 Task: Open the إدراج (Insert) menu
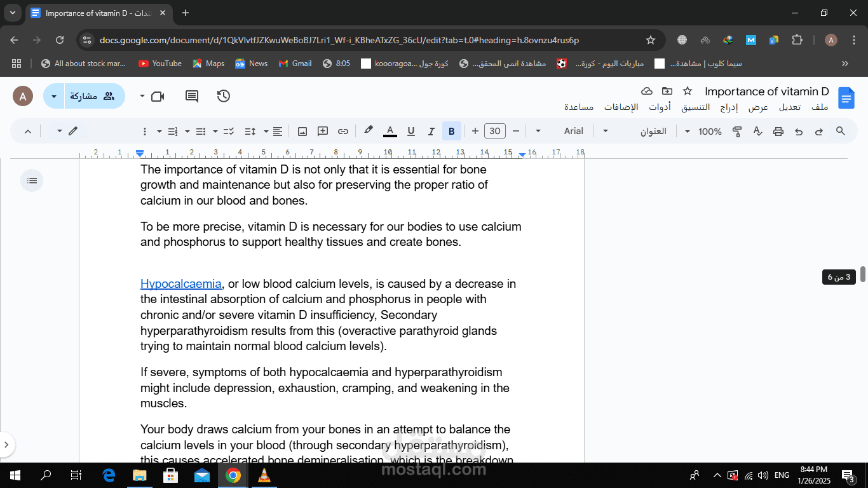pos(729,107)
